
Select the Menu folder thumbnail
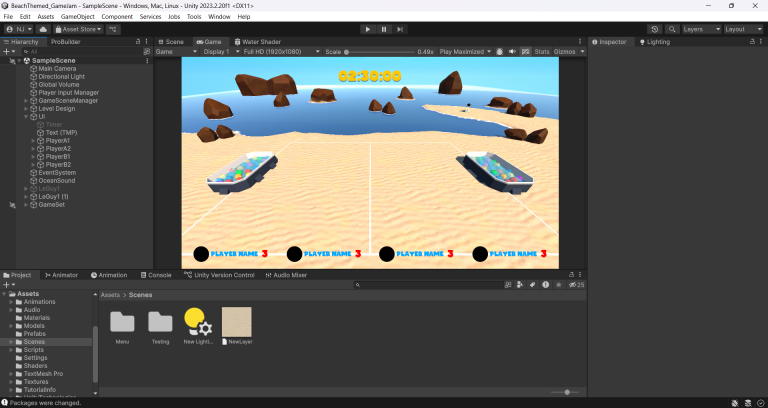(122, 322)
